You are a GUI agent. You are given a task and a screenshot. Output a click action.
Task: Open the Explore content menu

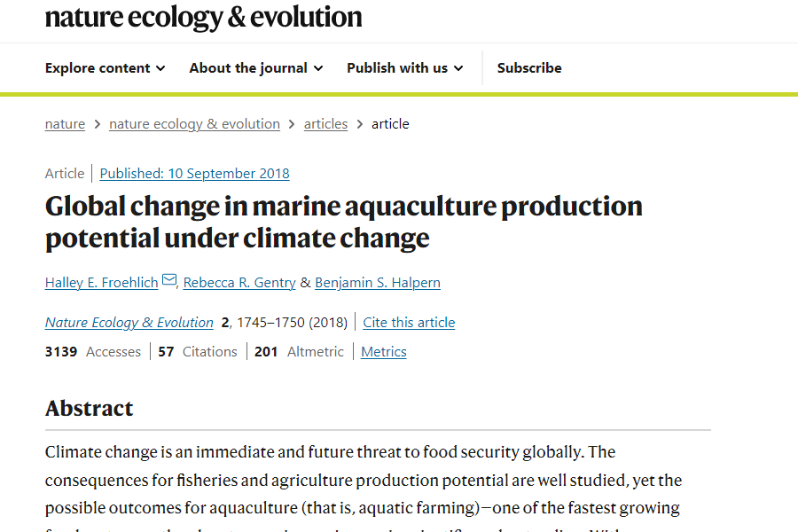(x=105, y=67)
